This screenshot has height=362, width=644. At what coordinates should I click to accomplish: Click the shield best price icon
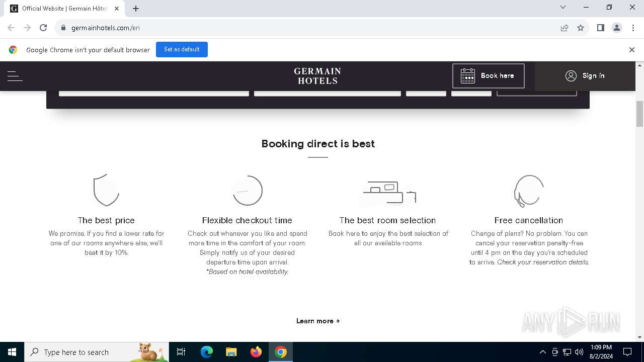[106, 191]
